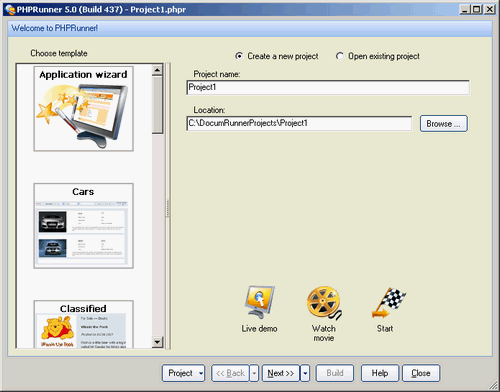Image resolution: width=500 pixels, height=392 pixels.
Task: Choose the Cars template thumbnail
Action: (83, 226)
